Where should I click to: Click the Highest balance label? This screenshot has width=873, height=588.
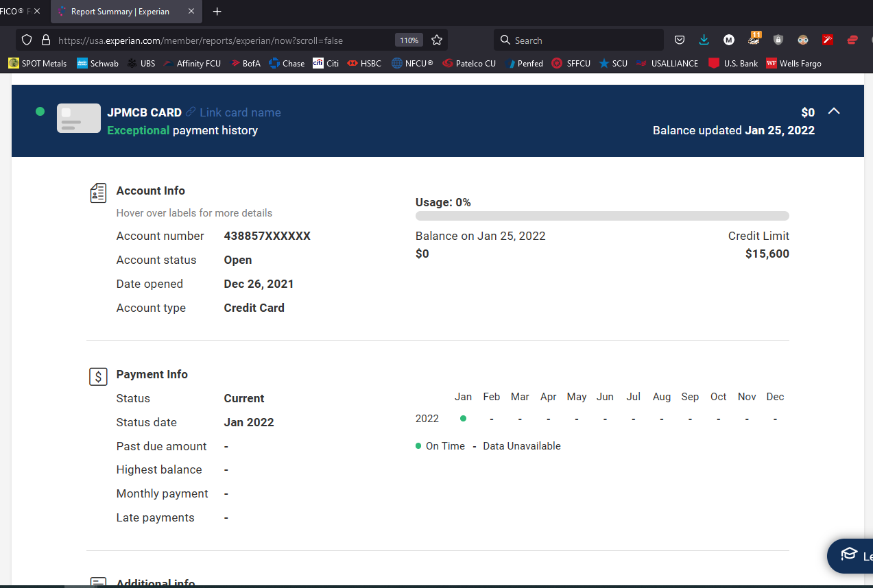159,469
